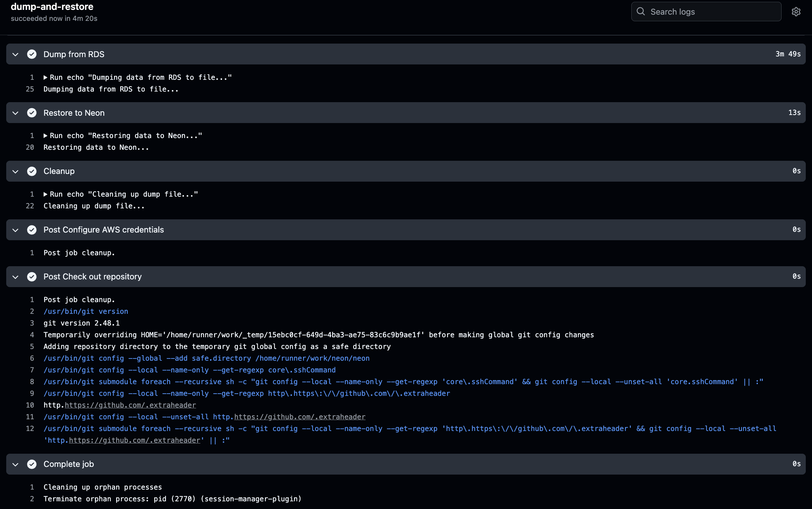Click the Post Configure AWS credentials step title
812x509 pixels.
coord(104,230)
